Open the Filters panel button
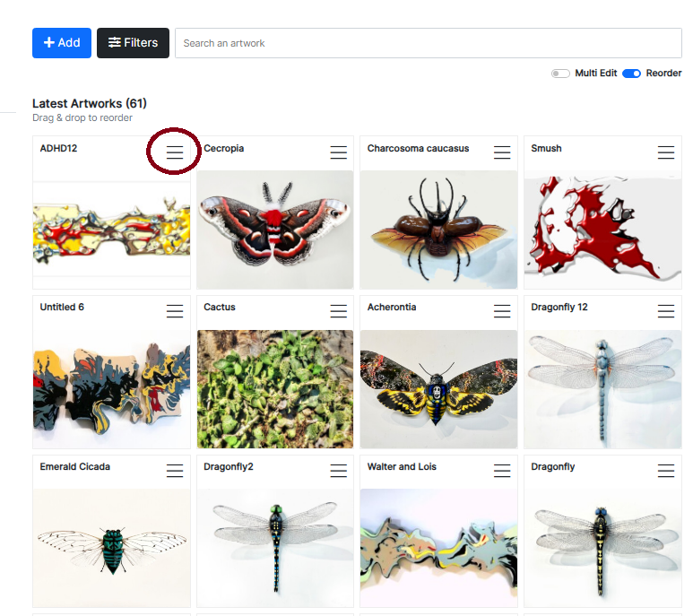Viewport: 693px width, 616px height. coord(133,43)
